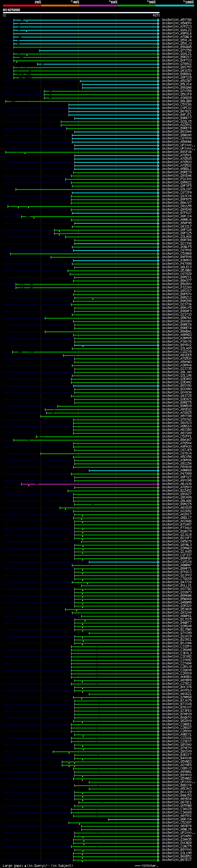Click the UniRef100_B9GQA5 label
Image resolution: width=197 pixels, height=868 pixels.
(x=176, y=47)
